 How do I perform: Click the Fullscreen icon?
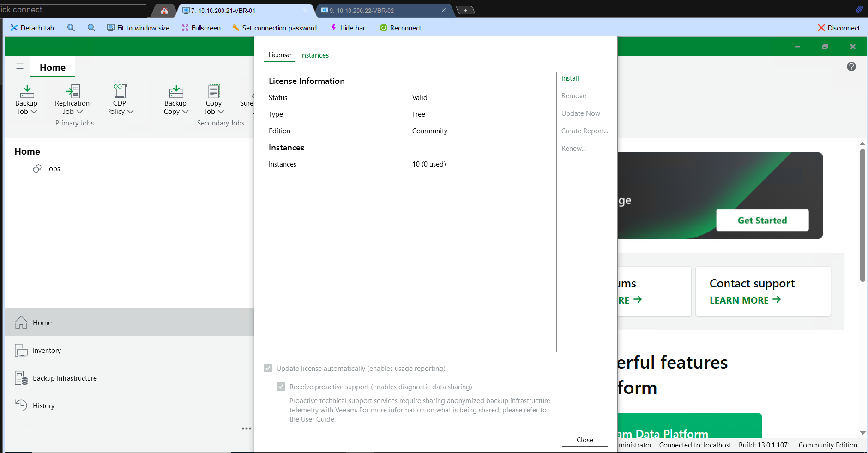tap(185, 28)
